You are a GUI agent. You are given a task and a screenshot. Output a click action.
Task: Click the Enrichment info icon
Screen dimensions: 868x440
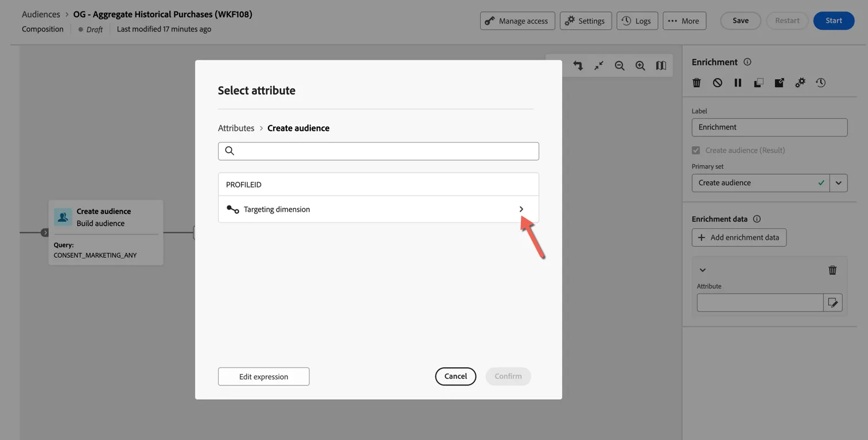(747, 62)
